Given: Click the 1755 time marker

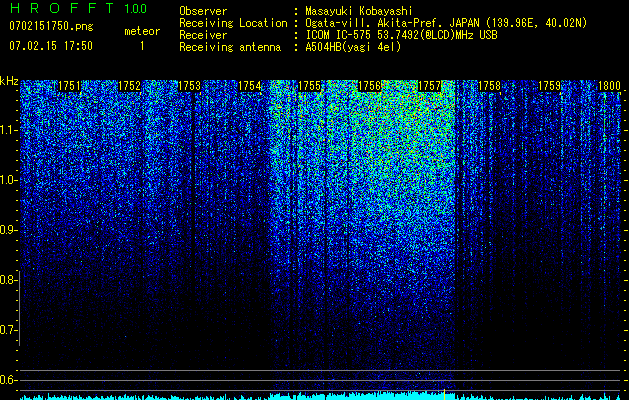Looking at the screenshot, I should 310,86.
